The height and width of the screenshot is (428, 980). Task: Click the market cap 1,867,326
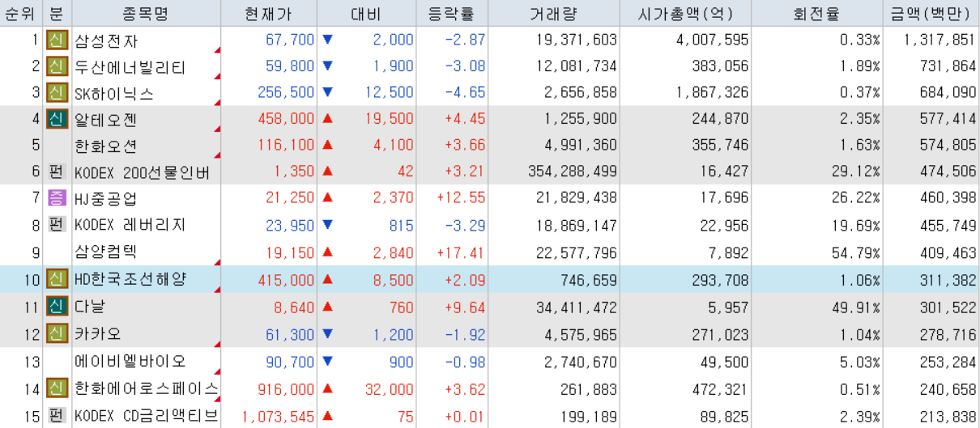tap(713, 92)
